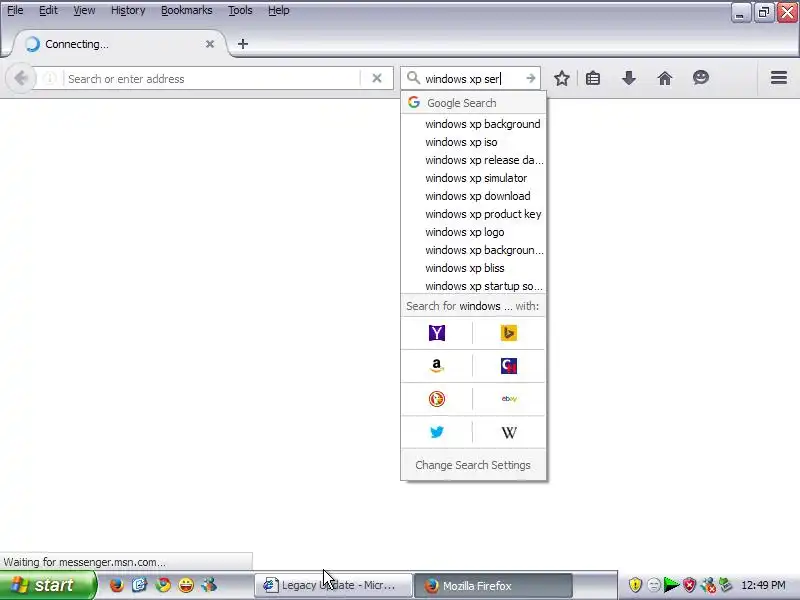800x600 pixels.
Task: Click the back arrow button
Action: (x=21, y=79)
